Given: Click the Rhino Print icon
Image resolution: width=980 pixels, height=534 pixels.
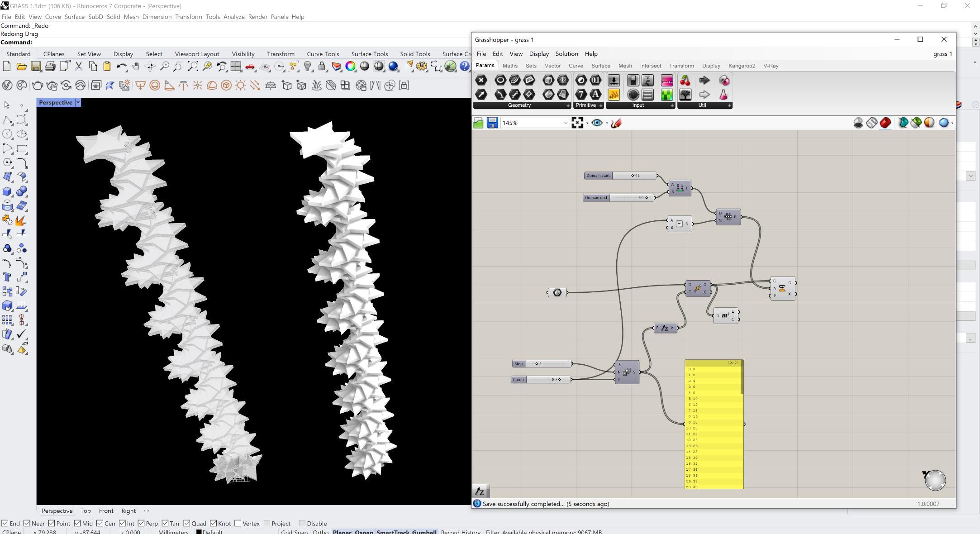Looking at the screenshot, I should click(x=50, y=67).
